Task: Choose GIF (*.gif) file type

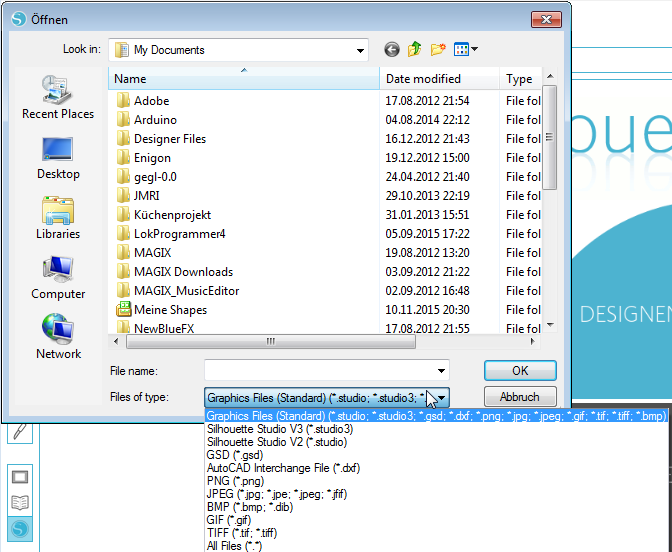Action: click(x=229, y=520)
